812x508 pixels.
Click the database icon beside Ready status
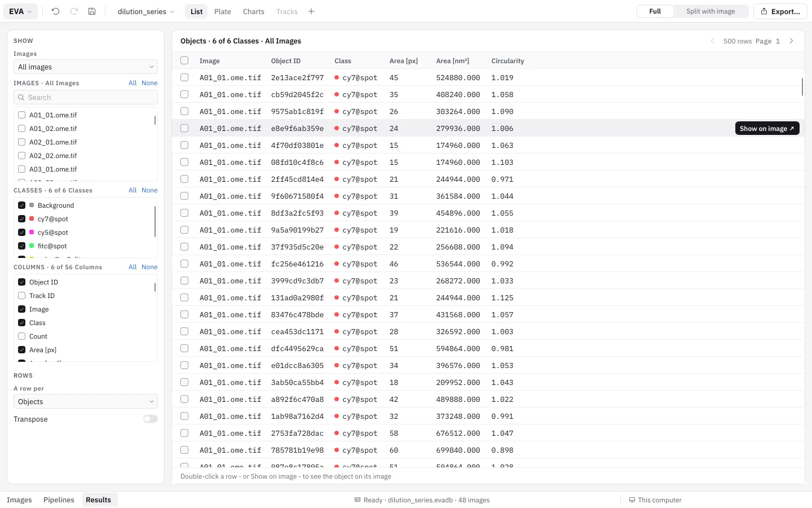click(x=358, y=500)
